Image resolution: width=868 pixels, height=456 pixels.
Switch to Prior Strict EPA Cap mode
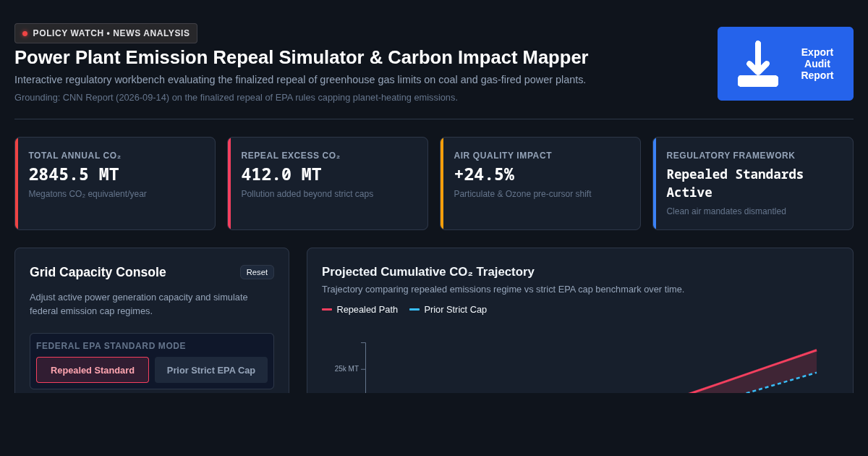pos(211,370)
